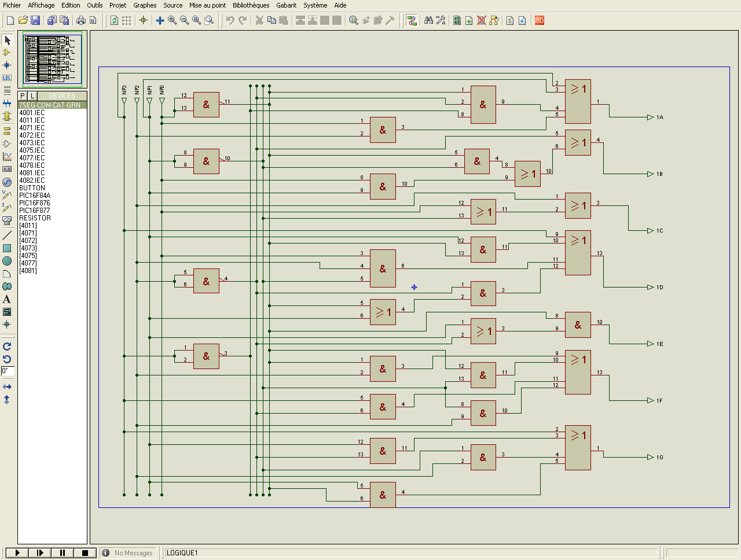The image size is (741, 560).
Task: Flip horizontally with X-mirror icon
Action: [7, 386]
